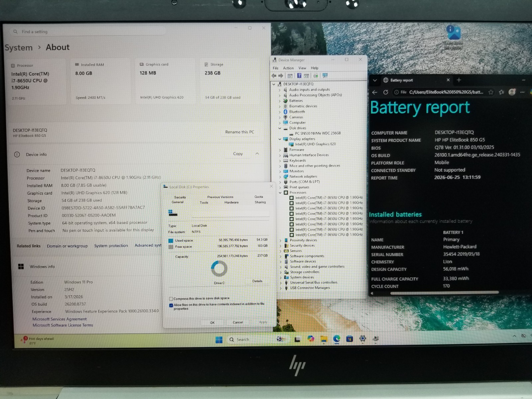
Task: Open Microsoft Edge from taskbar
Action: 337,339
